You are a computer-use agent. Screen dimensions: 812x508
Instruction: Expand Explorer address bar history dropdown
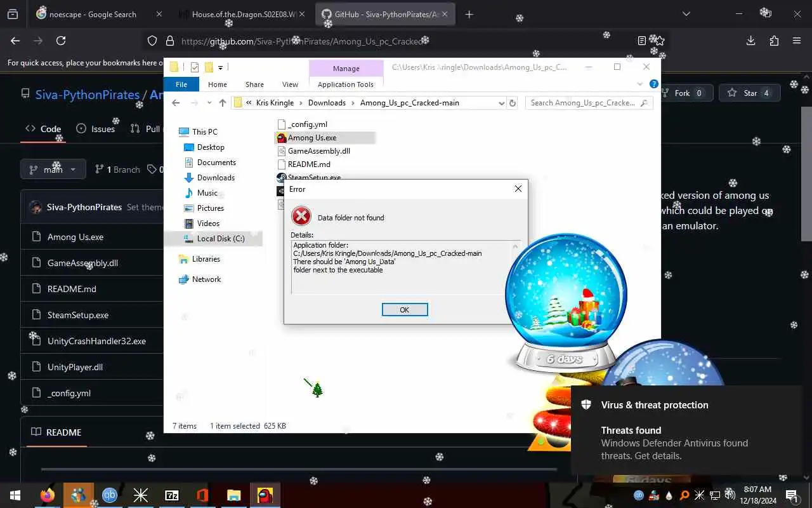pos(501,103)
